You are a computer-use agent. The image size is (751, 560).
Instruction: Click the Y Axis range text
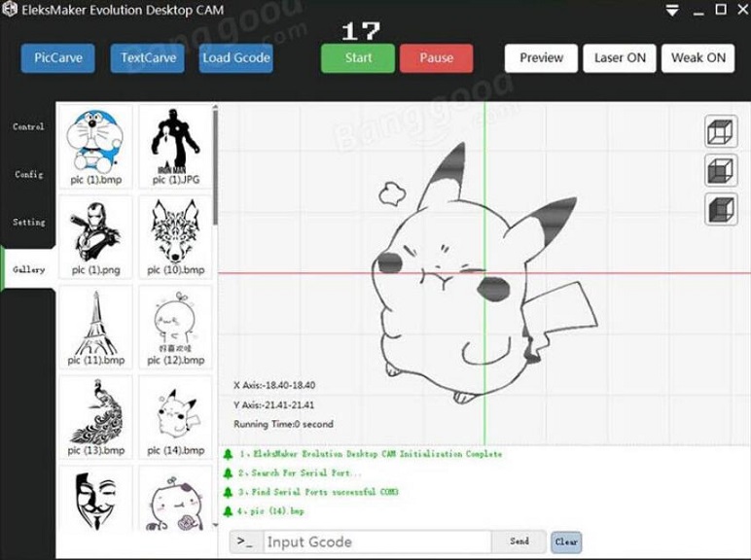point(274,404)
